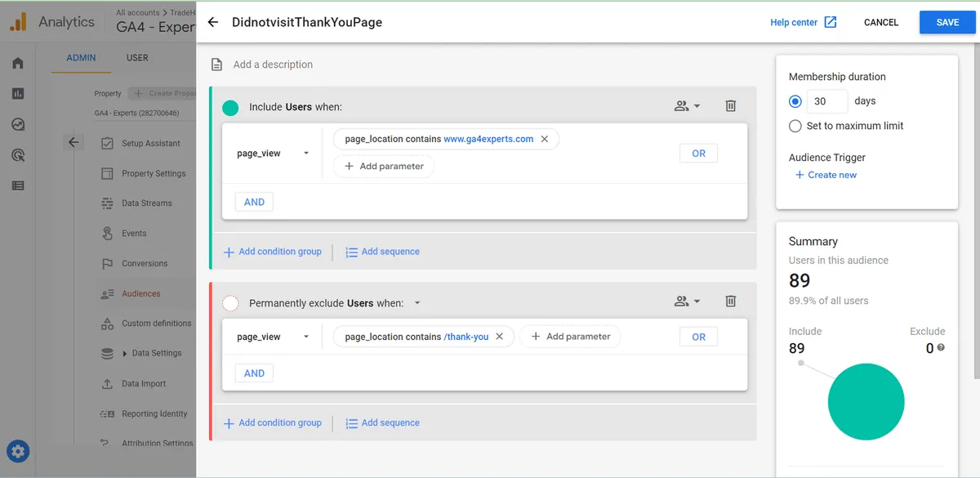Expand Data Settings tree item
The image size is (980, 478).
pyautogui.click(x=125, y=354)
